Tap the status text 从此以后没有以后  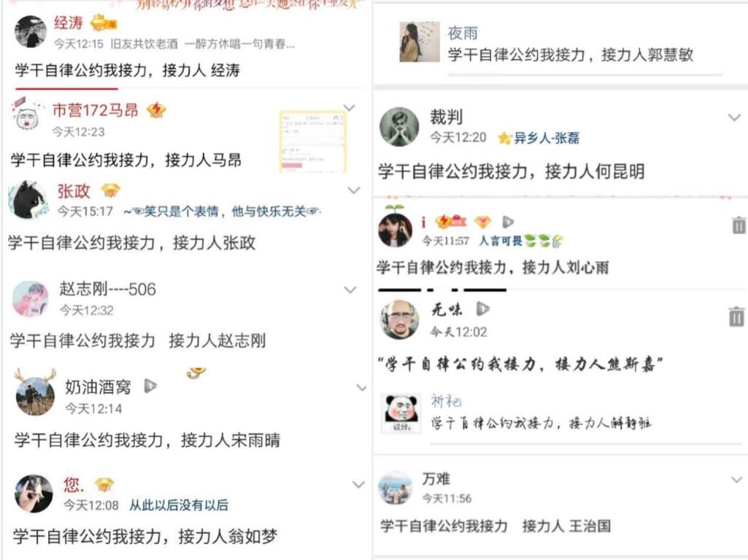coord(179,505)
